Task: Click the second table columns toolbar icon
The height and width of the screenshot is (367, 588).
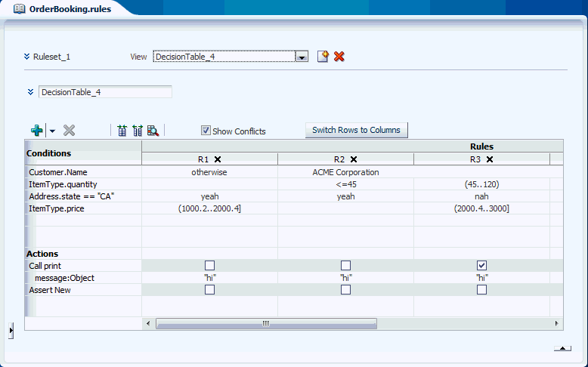Action: (x=138, y=131)
